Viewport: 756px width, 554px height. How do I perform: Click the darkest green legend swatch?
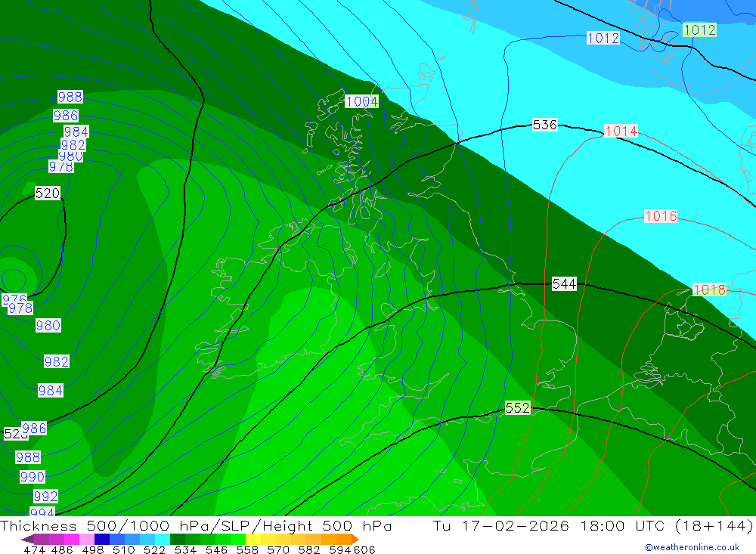point(178,539)
